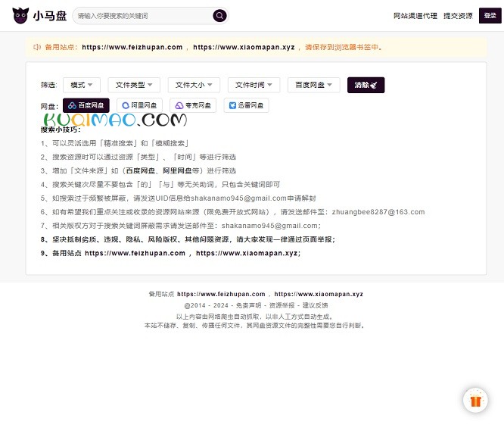Open xiaomapan.xyz link in tip 9
This screenshot has width=504, height=437.
(x=247, y=253)
